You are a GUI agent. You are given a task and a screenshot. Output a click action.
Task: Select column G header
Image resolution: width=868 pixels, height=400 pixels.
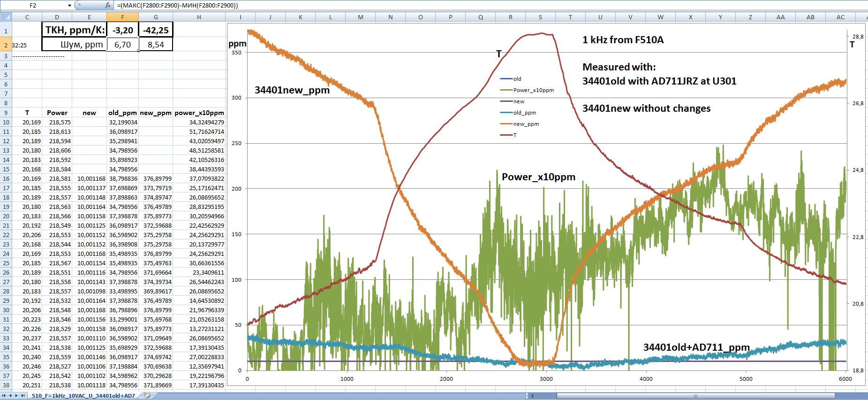coord(156,17)
